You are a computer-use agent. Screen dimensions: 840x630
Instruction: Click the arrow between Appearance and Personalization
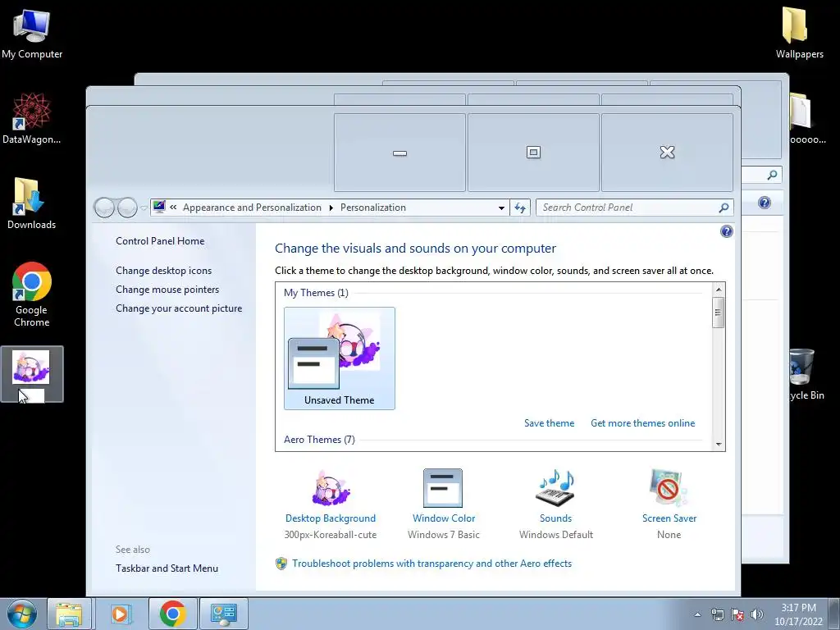(331, 208)
